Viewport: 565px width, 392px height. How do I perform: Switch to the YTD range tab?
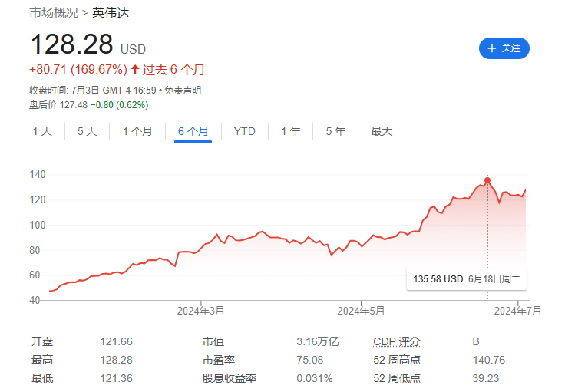coord(245,131)
